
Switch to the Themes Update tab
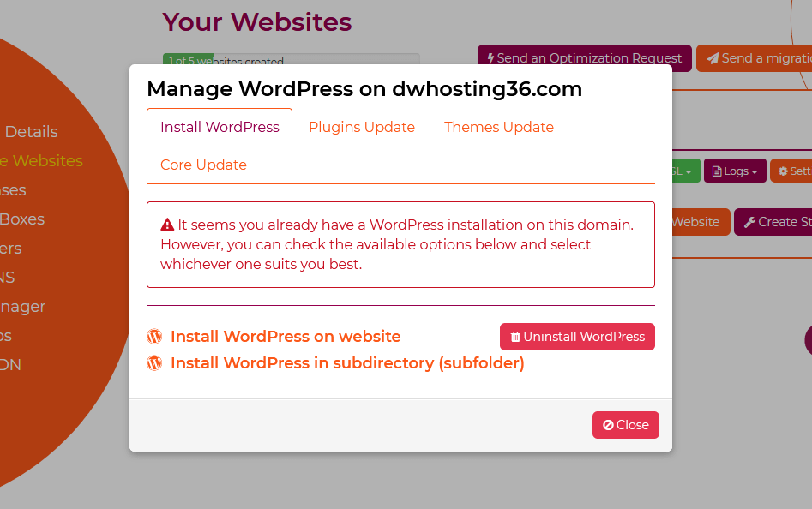(499, 127)
